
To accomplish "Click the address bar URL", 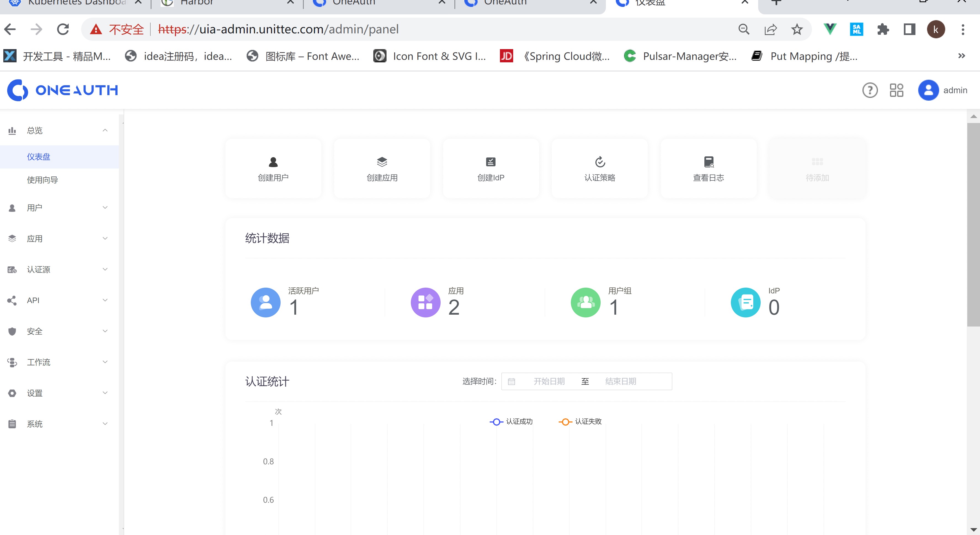I will coord(278,29).
